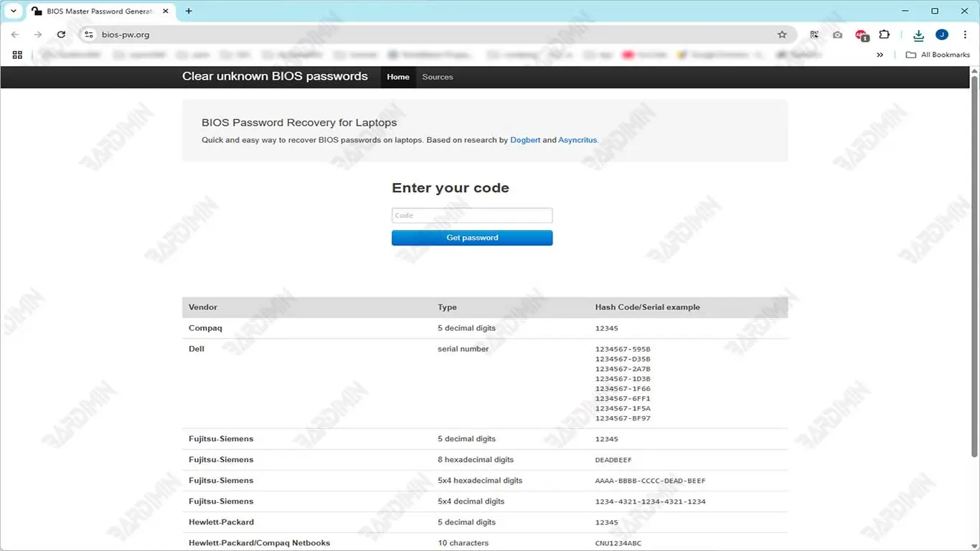
Task: Click the Code input field
Action: pyautogui.click(x=471, y=215)
